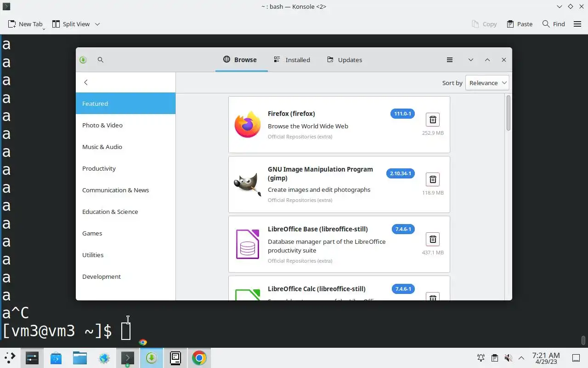Select the Photo & Video category

pos(125,125)
